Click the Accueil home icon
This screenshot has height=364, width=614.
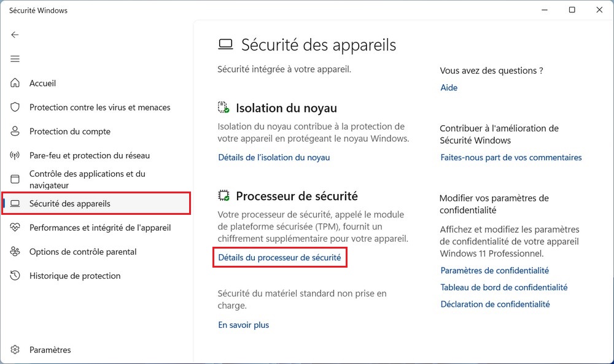pos(15,83)
